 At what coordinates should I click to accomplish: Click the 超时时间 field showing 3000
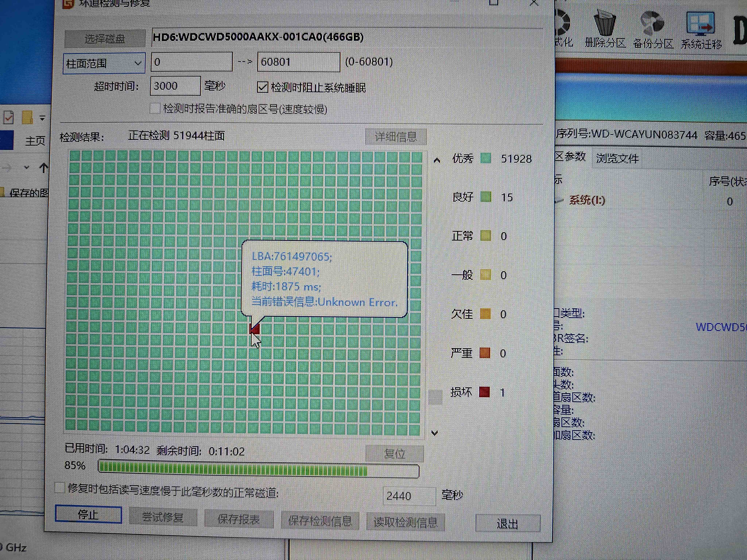[x=175, y=86]
